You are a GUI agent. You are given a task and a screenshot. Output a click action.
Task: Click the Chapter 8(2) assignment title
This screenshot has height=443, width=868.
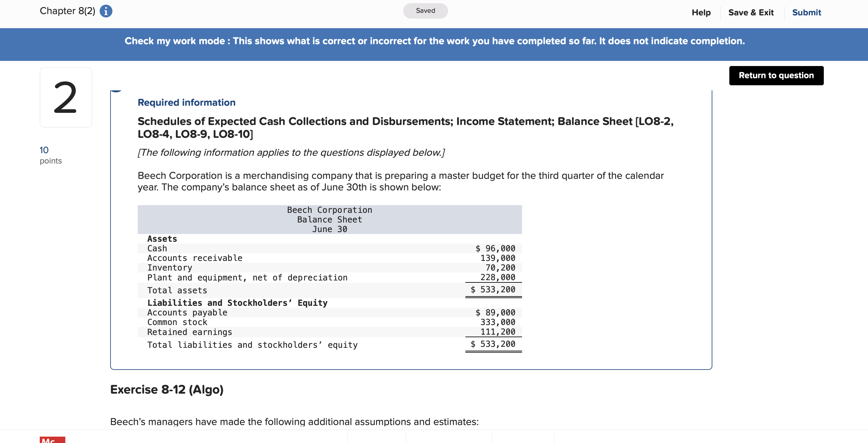pyautogui.click(x=67, y=11)
